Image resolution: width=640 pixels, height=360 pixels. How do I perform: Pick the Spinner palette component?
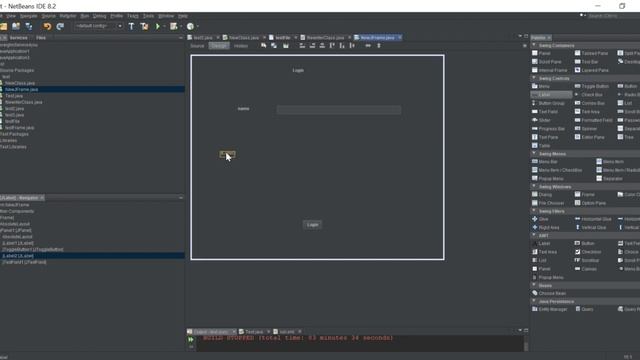586,129
